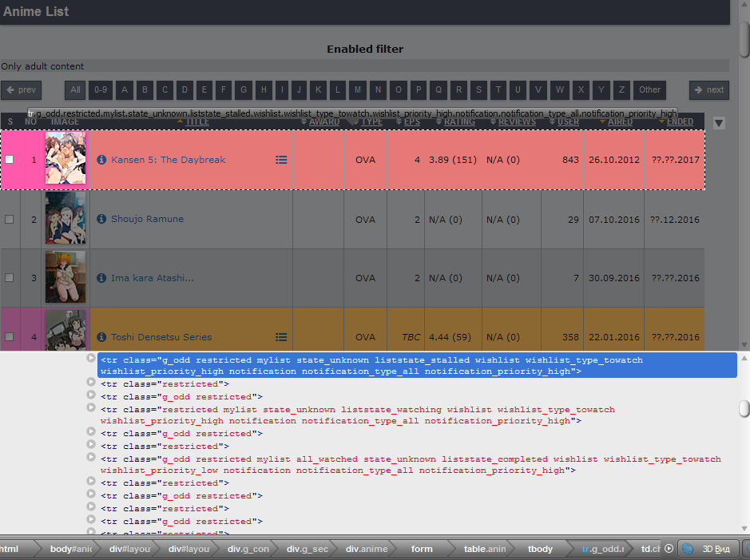Go to next page with 'next' button
Viewport: 750px width, 560px height.
[708, 89]
